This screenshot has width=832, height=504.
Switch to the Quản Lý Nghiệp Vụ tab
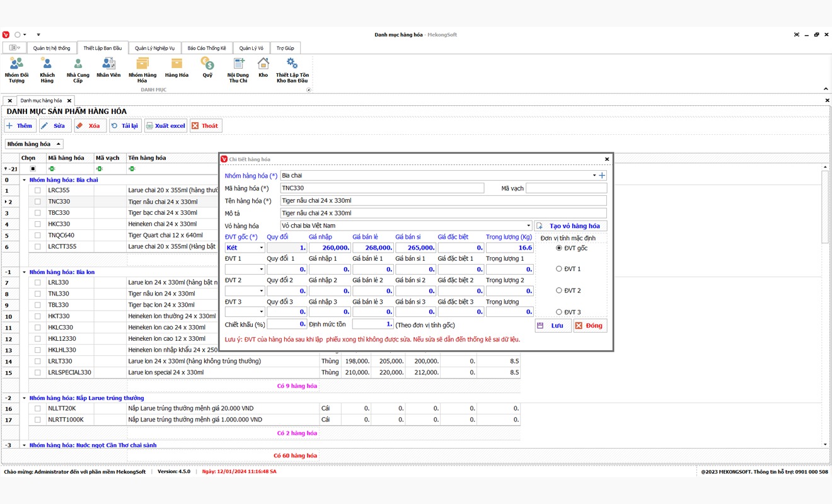(x=154, y=48)
